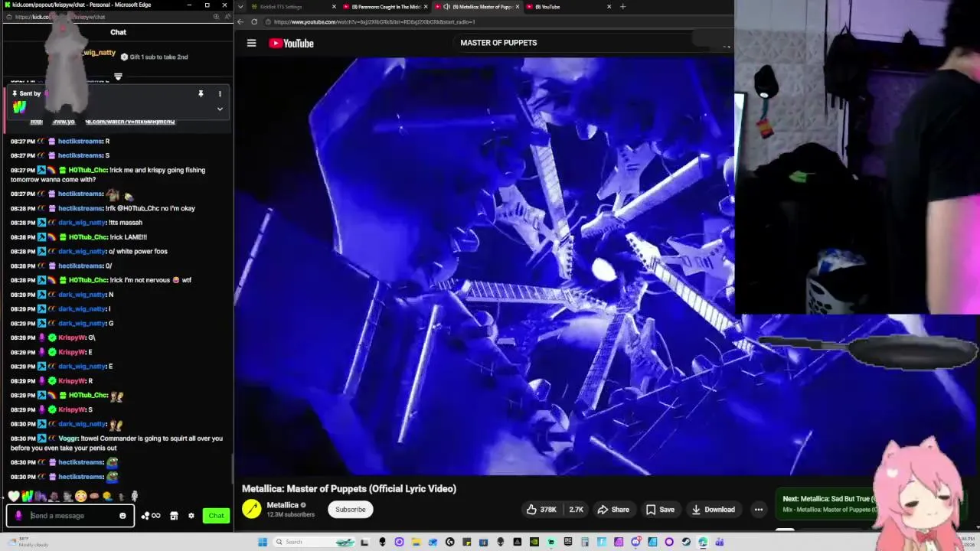Download the Metallica video

(713, 510)
